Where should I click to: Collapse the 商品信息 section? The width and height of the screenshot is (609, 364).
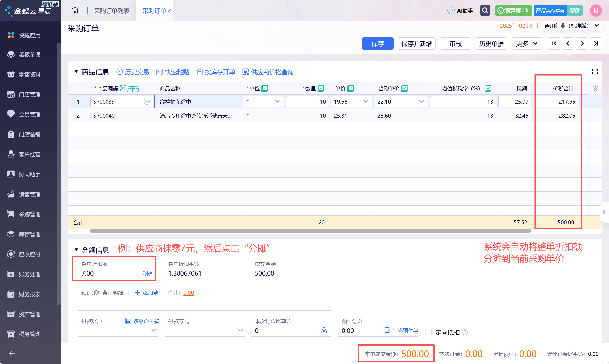coord(76,72)
